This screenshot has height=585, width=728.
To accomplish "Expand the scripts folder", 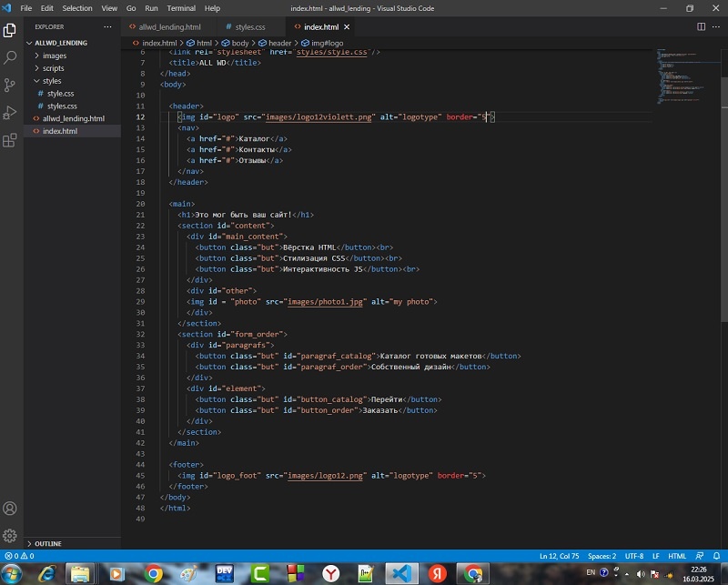I will click(53, 68).
